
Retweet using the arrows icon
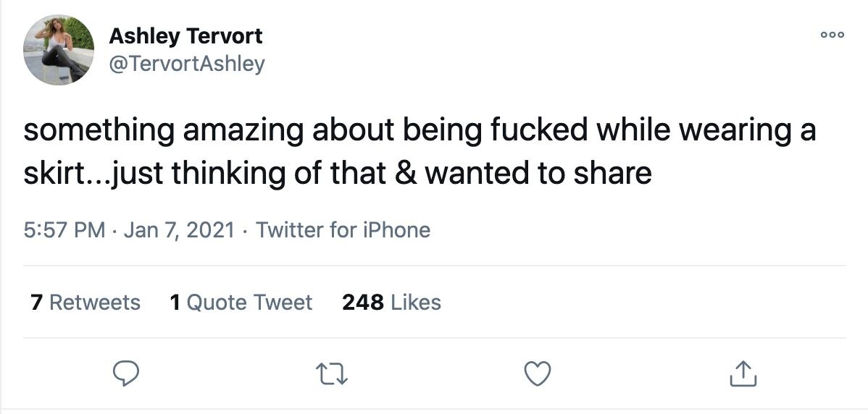coord(332,373)
